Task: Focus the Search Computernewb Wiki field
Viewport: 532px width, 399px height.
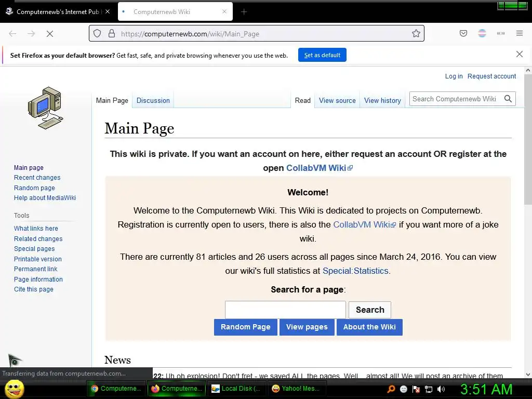Action: [x=456, y=99]
